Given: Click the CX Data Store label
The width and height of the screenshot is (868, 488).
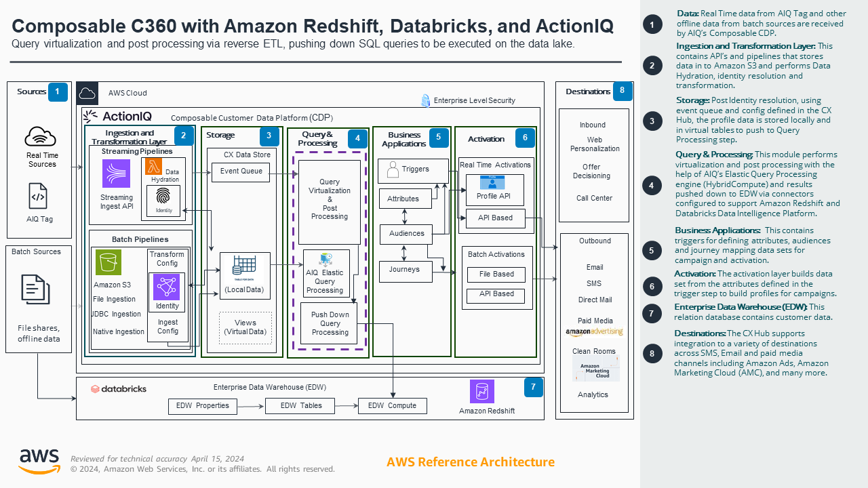Looking at the screenshot, I should [247, 155].
